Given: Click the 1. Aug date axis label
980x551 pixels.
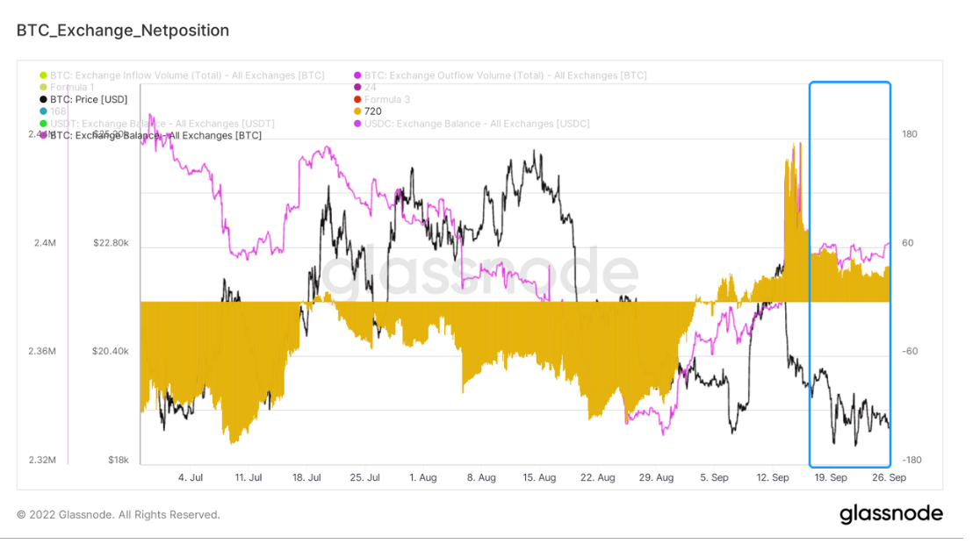Looking at the screenshot, I should (x=422, y=477).
